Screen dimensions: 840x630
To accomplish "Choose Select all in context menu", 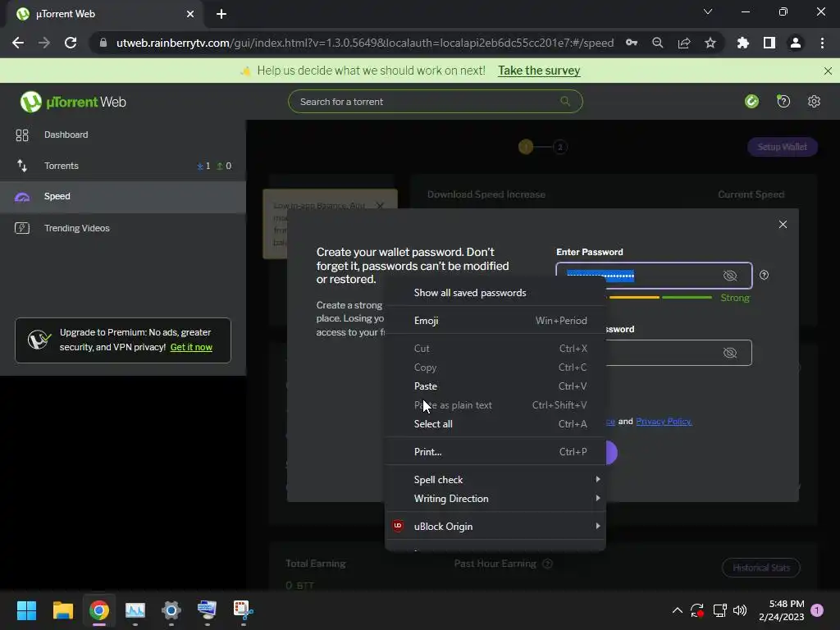I will (495, 424).
